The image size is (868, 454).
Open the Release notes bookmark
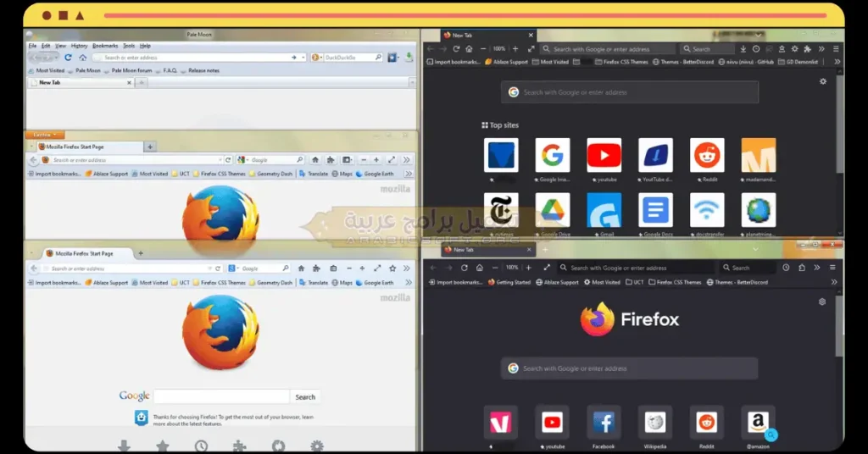tap(203, 70)
